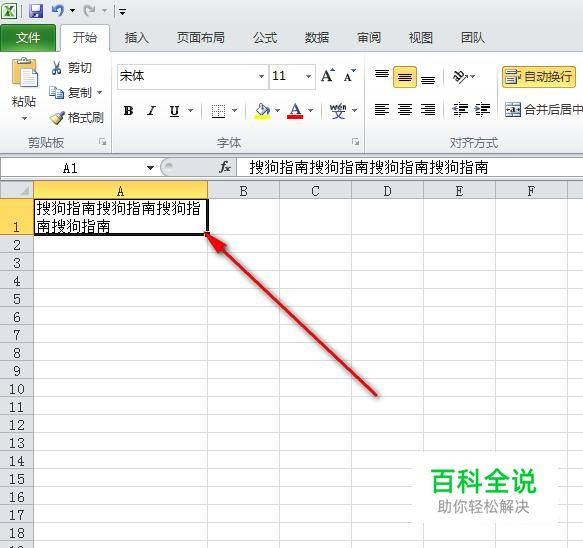Increase font size with large A

327,76
